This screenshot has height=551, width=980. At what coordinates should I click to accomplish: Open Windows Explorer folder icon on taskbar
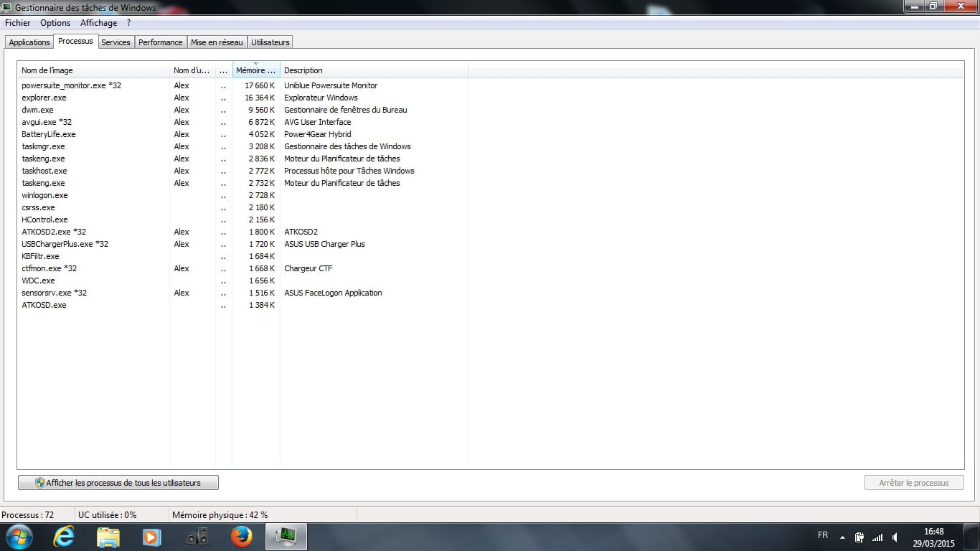(x=108, y=536)
